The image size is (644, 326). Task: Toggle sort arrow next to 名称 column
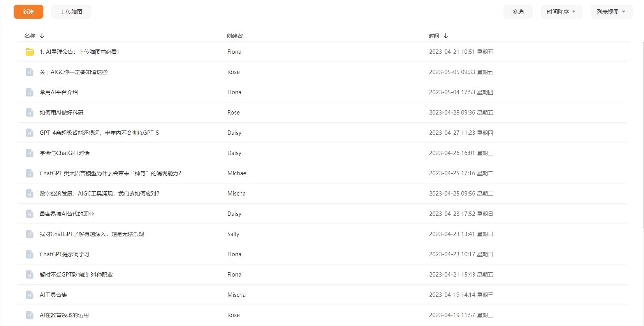[x=42, y=36]
